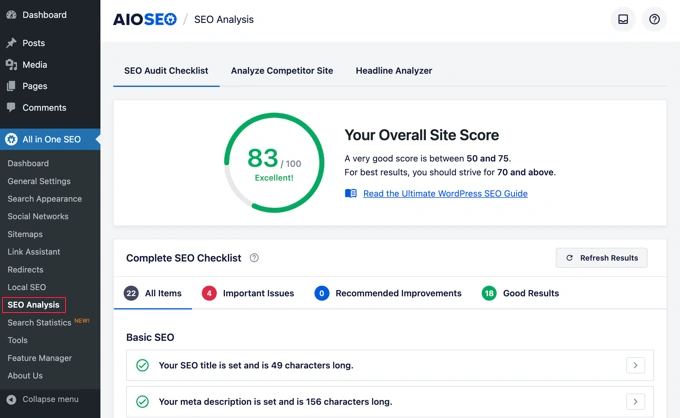Click SEO title is 49 characters text
Viewport: 680px width, 418px height.
[256, 365]
